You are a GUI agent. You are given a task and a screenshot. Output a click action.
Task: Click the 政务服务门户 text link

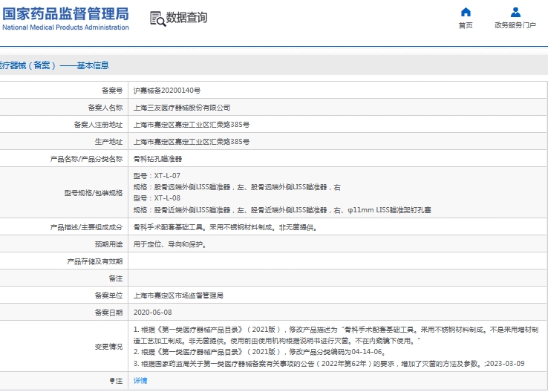tap(515, 25)
